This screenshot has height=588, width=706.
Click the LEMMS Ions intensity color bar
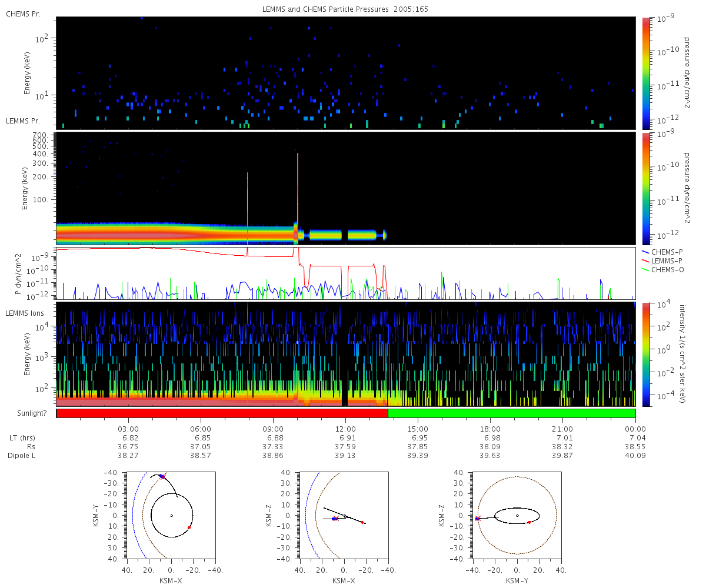[646, 355]
